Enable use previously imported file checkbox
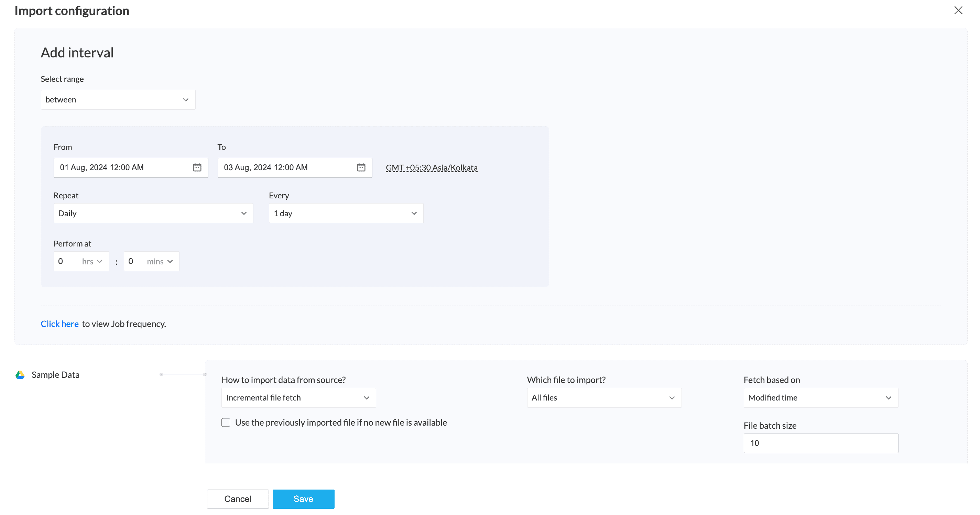The height and width of the screenshot is (515, 980). 226,423
